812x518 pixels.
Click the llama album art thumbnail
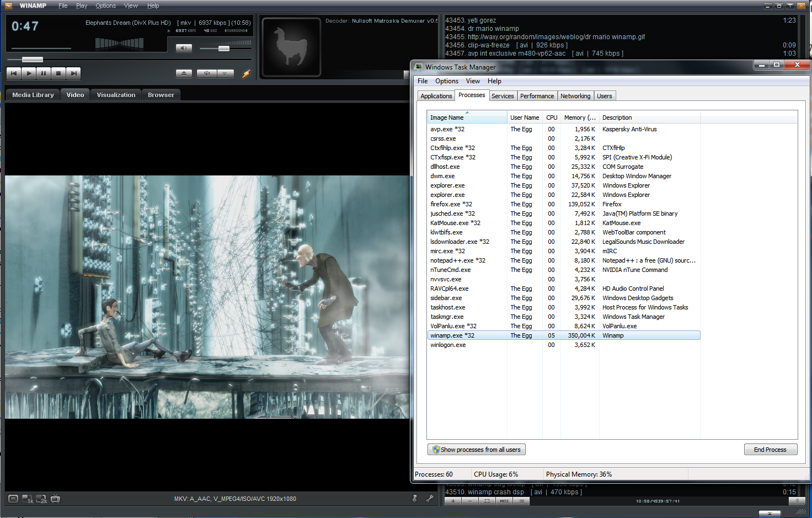pyautogui.click(x=291, y=47)
